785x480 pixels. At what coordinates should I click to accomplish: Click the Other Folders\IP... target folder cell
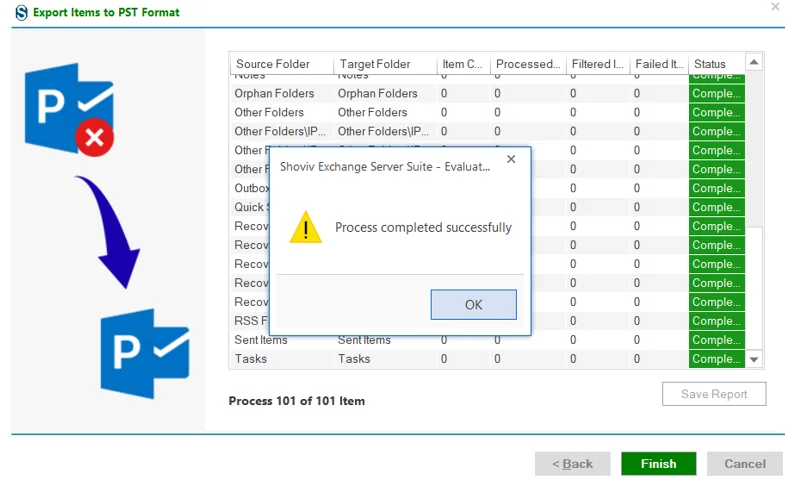point(385,132)
